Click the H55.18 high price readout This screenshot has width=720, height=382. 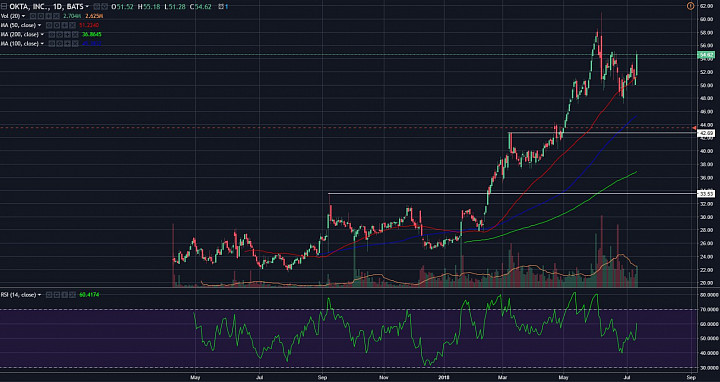[x=149, y=6]
